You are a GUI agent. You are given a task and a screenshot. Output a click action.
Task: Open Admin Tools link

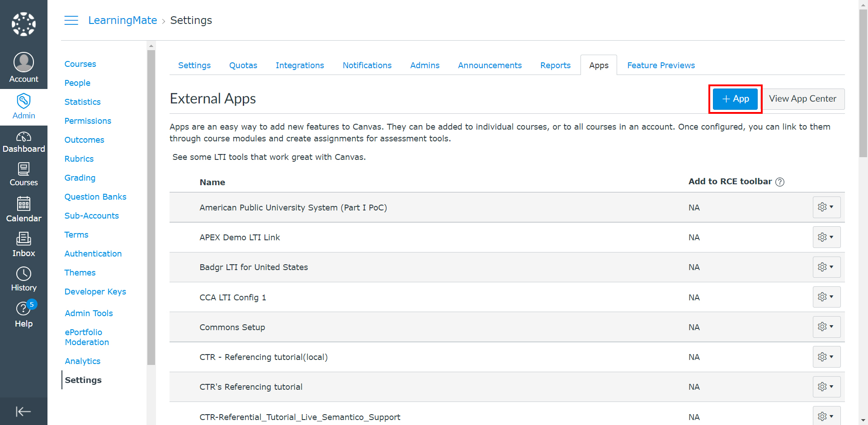pyautogui.click(x=89, y=313)
